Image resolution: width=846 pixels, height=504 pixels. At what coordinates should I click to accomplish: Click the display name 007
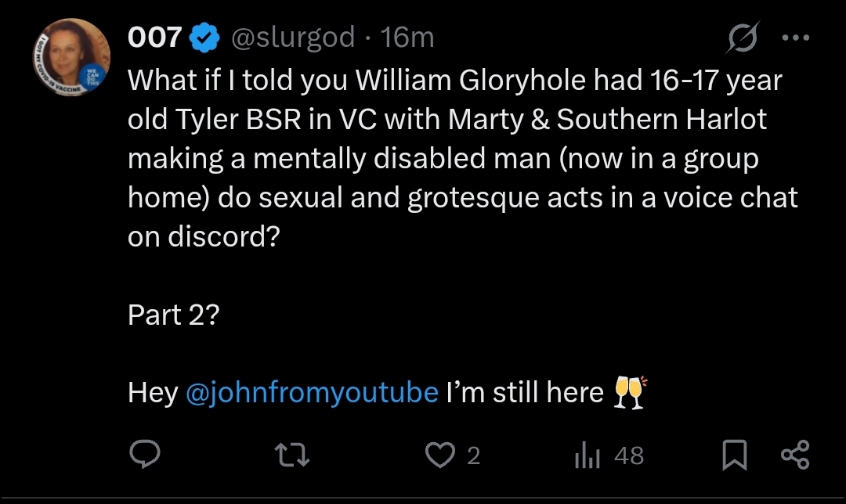click(154, 38)
